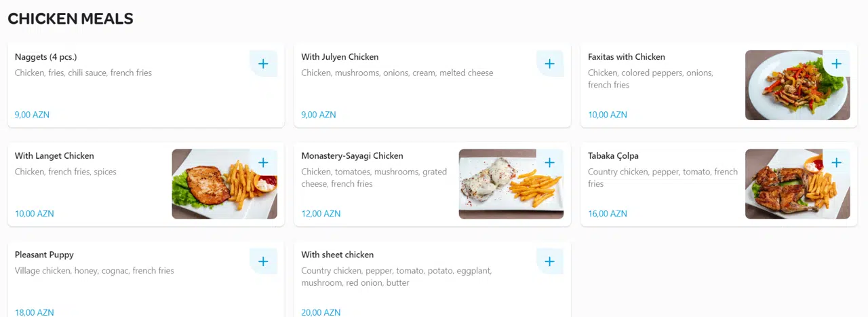Click the Tabaka Çolpa 16,00 AZN price
868x317 pixels.
click(608, 214)
